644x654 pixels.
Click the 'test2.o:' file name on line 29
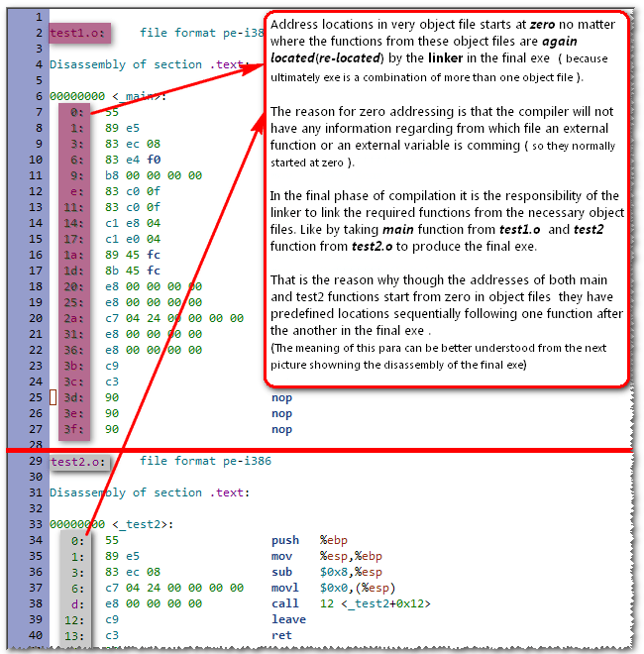click(x=77, y=462)
